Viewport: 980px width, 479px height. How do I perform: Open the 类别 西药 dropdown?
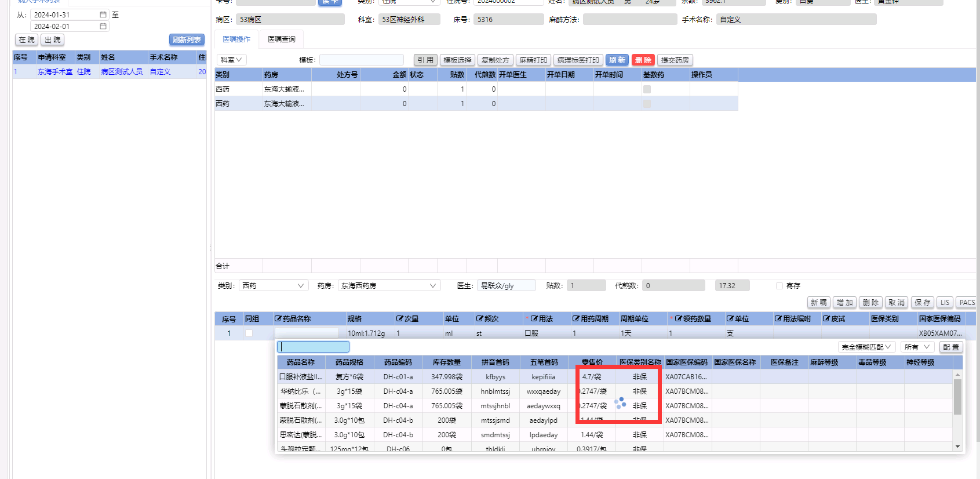(274, 286)
